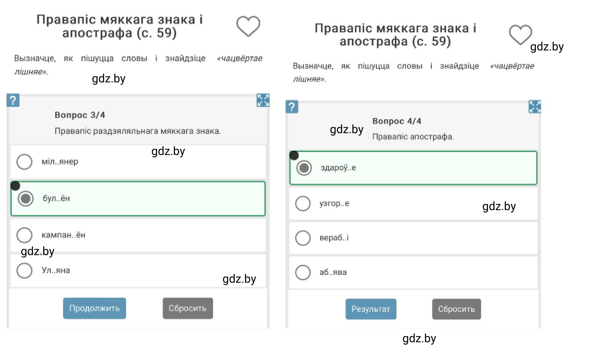This screenshot has width=594, height=364.
Task: Expand question 3/4 quiz to fullscreen
Action: click(x=263, y=100)
